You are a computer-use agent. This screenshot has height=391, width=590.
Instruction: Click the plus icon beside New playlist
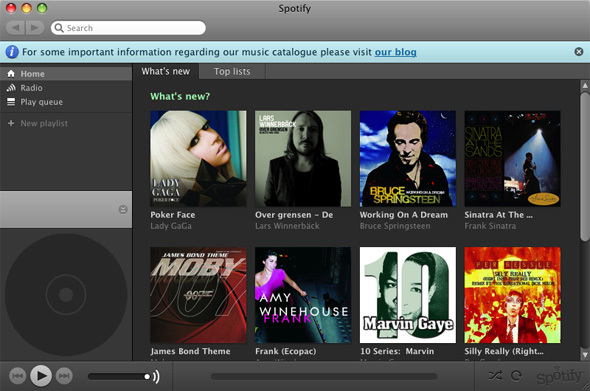tap(11, 123)
